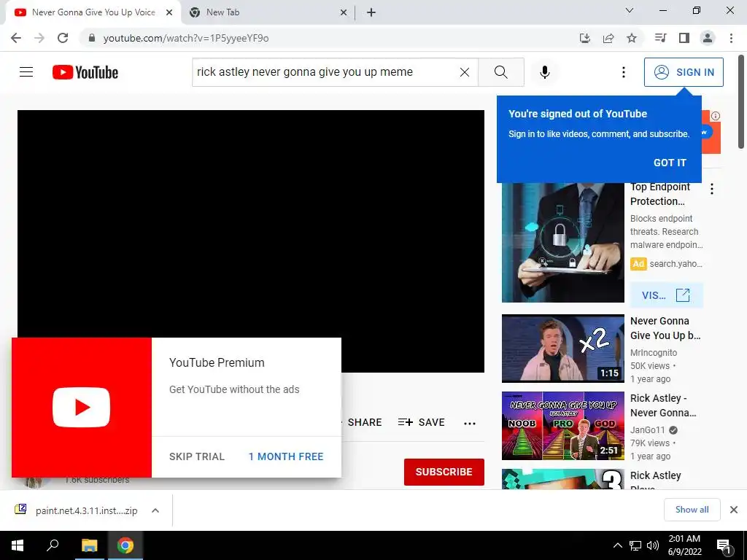Viewport: 747px width, 560px height.
Task: Click the MrIncognito channel name
Action: [653, 353]
